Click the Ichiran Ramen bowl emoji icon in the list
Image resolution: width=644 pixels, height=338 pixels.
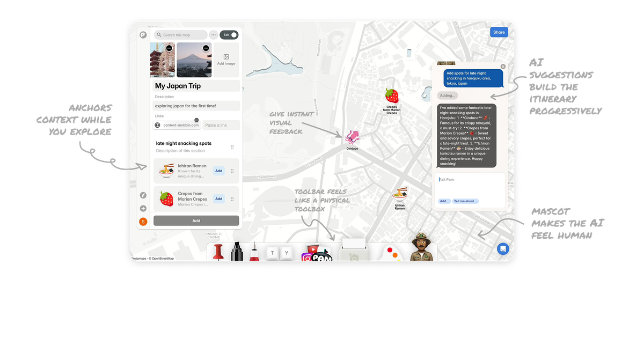pos(166,171)
